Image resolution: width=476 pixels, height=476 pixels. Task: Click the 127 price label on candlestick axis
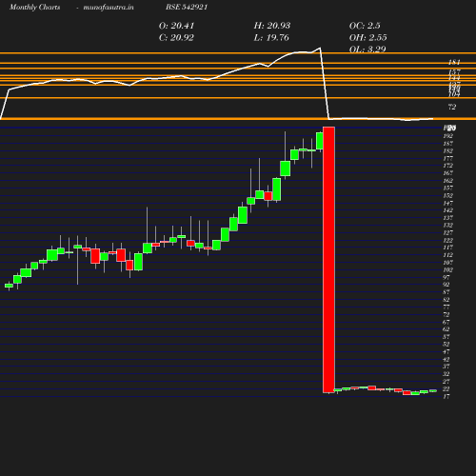(448, 232)
